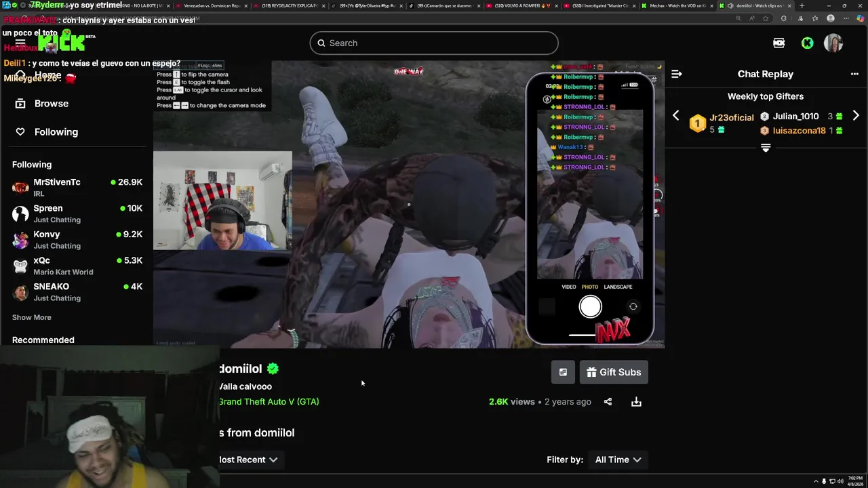Click the system tray volume icon
The width and height of the screenshot is (868, 488).
841,482
